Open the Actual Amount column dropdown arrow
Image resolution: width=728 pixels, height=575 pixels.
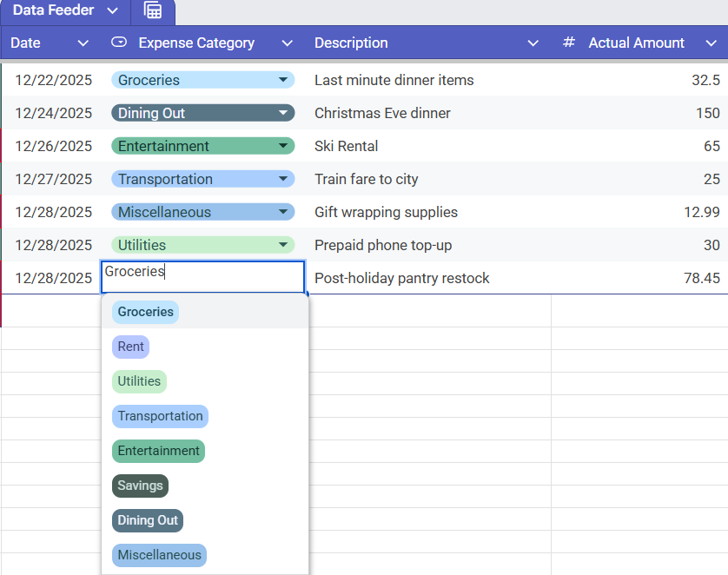click(711, 43)
